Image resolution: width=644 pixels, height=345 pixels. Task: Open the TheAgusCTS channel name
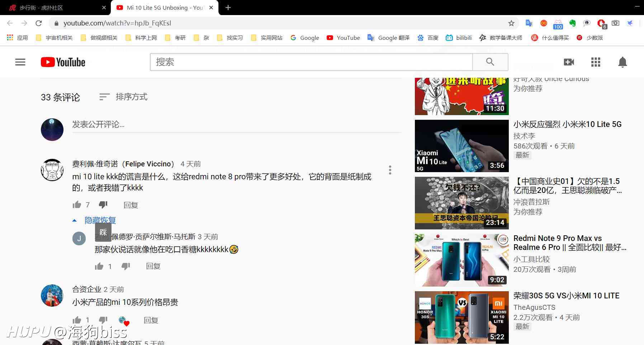534,307
